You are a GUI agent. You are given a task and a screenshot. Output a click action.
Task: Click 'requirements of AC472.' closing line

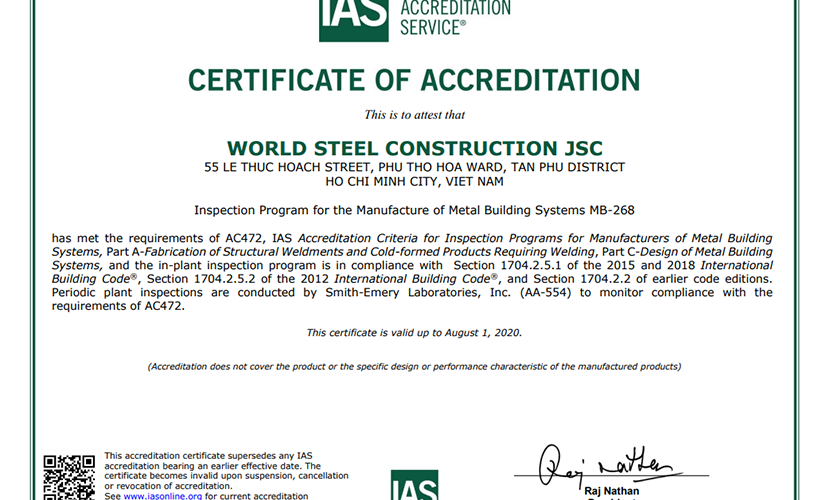point(118,306)
